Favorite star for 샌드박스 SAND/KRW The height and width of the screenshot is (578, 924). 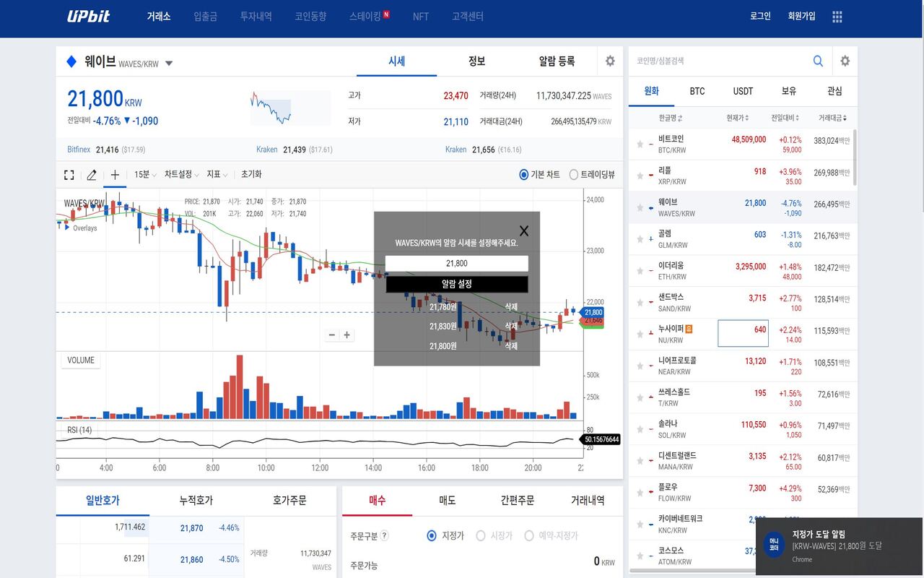640,303
